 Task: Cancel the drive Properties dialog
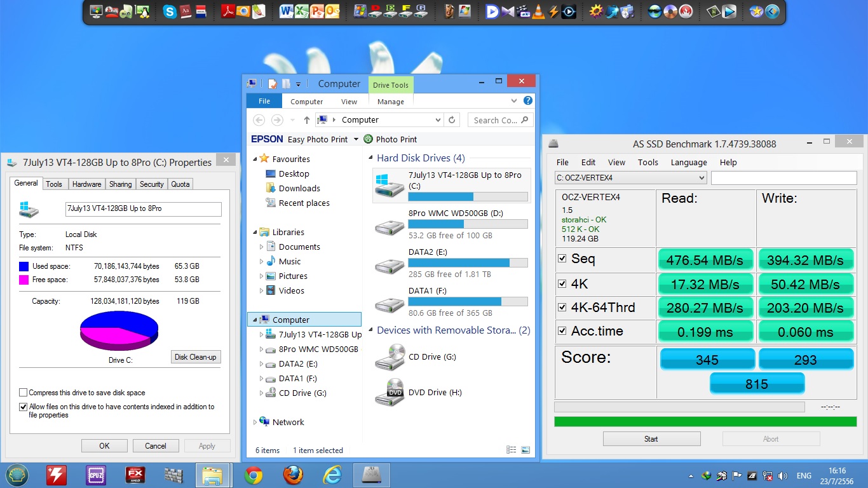[156, 446]
